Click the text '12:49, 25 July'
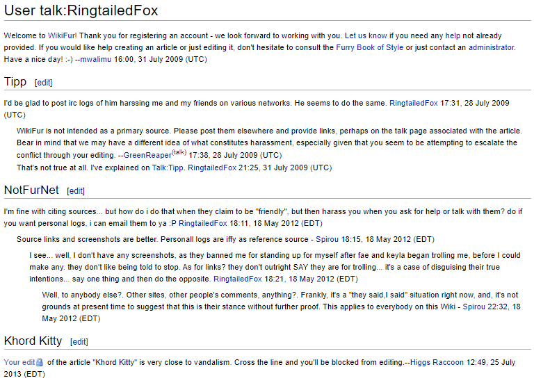This screenshot has width=534, height=392. coord(490,362)
